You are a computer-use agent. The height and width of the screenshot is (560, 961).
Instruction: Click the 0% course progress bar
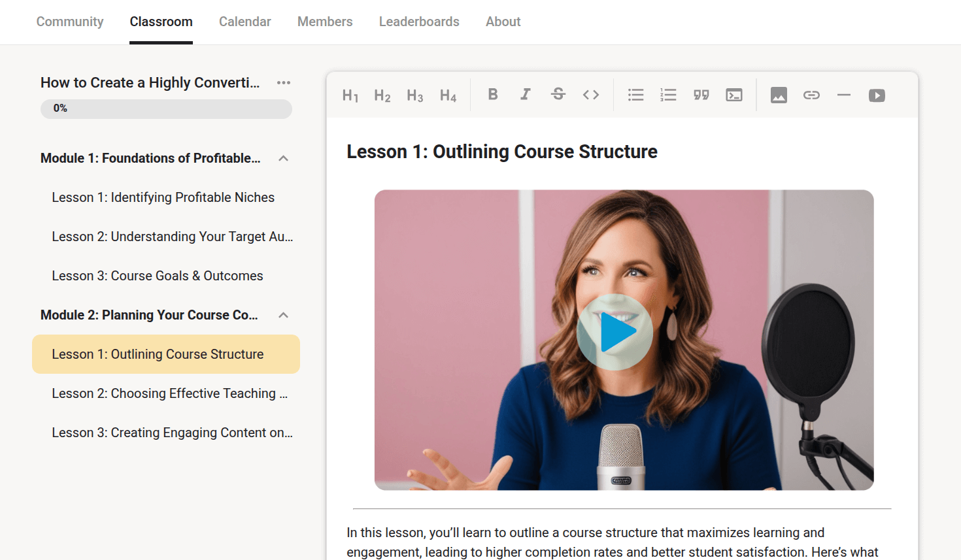coord(166,108)
